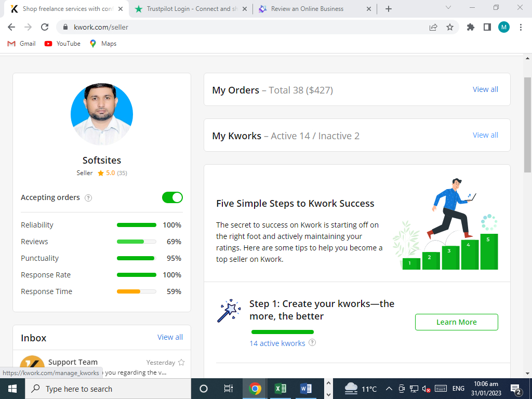
Task: Open the Chrome side panel icon
Action: point(487,27)
